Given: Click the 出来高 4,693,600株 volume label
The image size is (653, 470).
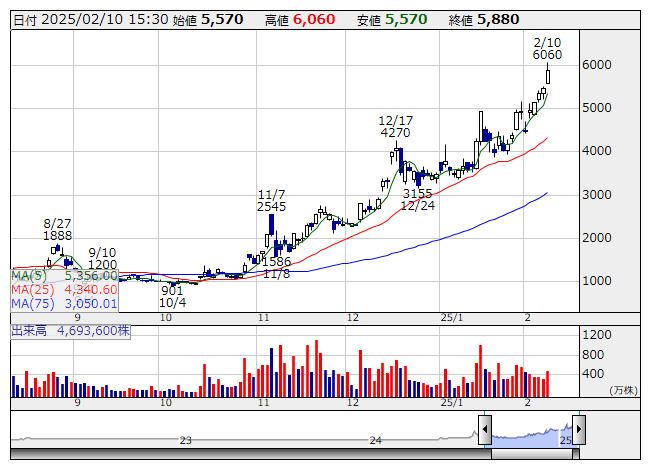Looking at the screenshot, I should coord(70,331).
